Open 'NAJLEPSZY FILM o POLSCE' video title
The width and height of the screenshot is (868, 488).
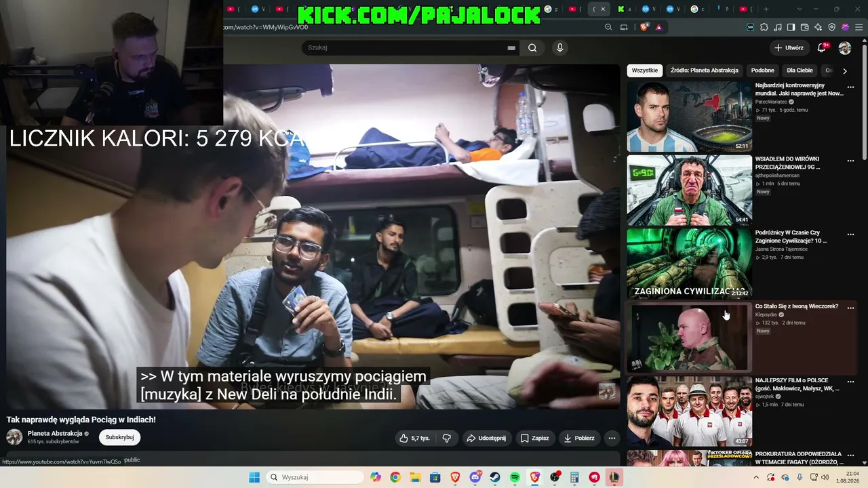(797, 384)
